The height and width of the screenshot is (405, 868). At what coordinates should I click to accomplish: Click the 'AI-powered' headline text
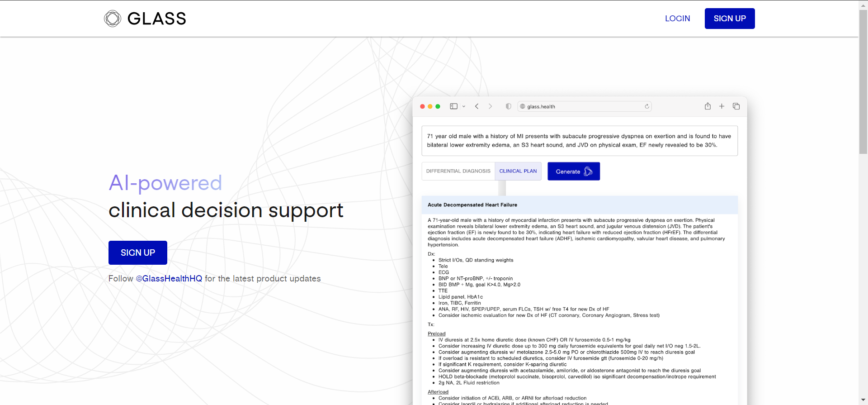coord(165,183)
